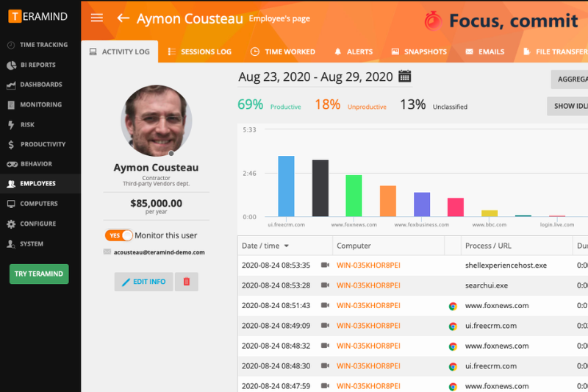Switch to Snapshots tab

(x=419, y=51)
